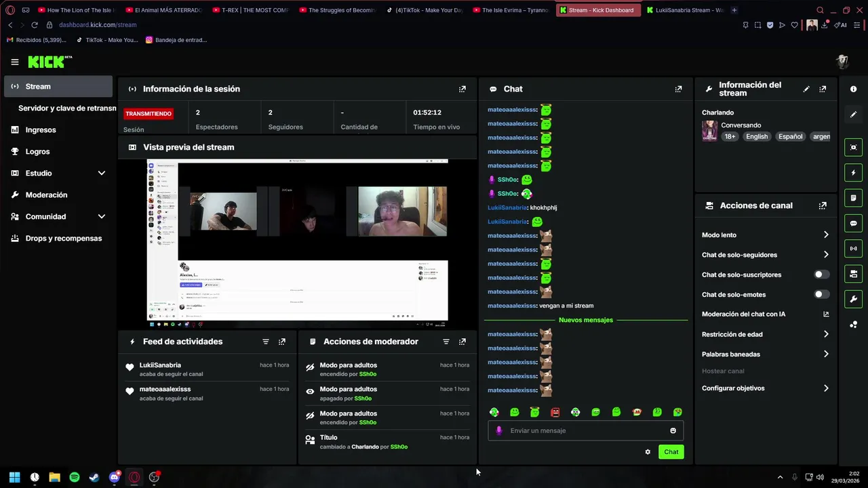Click LukiiSanabria name in activity feed
Image resolution: width=868 pixels, height=488 pixels.
tap(160, 365)
